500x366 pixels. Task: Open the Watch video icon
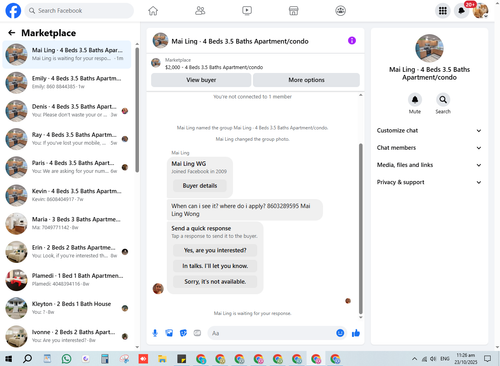(x=247, y=11)
